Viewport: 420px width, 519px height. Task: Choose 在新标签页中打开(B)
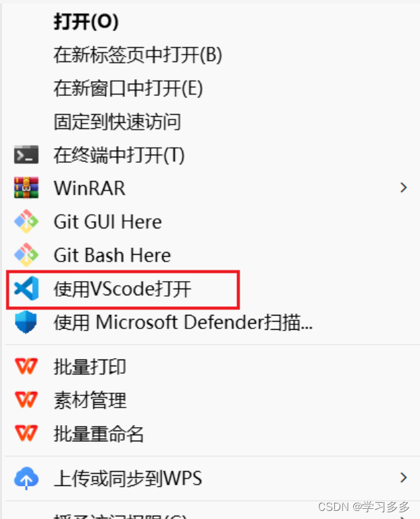[138, 55]
